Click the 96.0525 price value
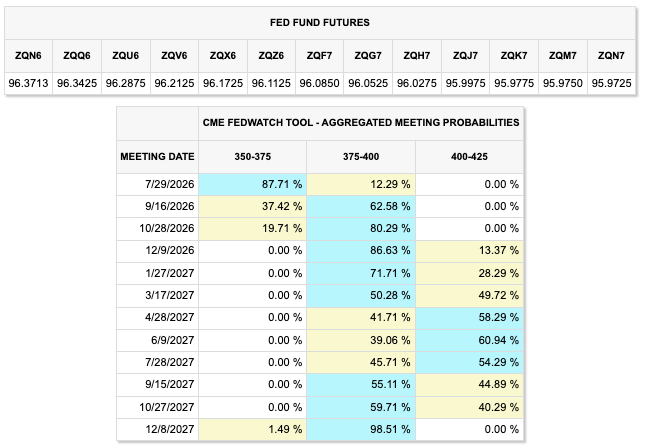The width and height of the screenshot is (647, 448). point(368,83)
